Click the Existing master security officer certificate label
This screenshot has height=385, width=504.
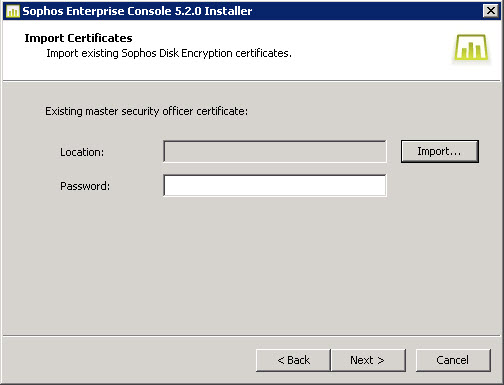click(x=147, y=111)
